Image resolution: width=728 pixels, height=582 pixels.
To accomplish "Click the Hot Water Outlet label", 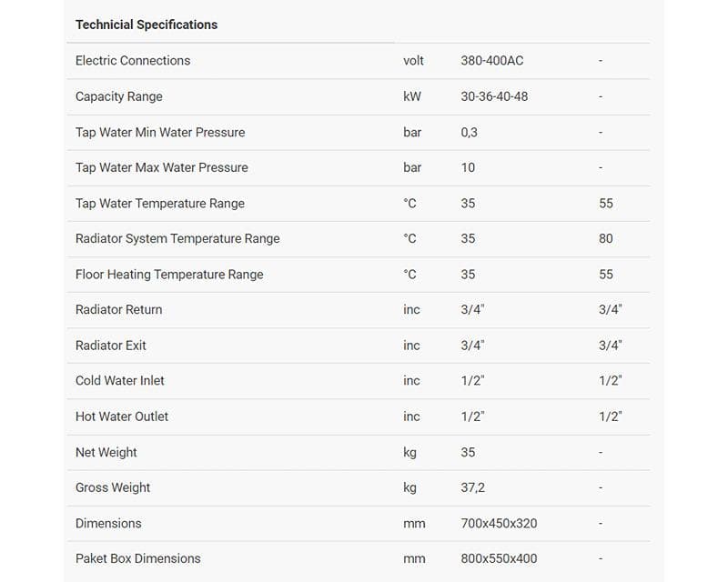I will [122, 416].
